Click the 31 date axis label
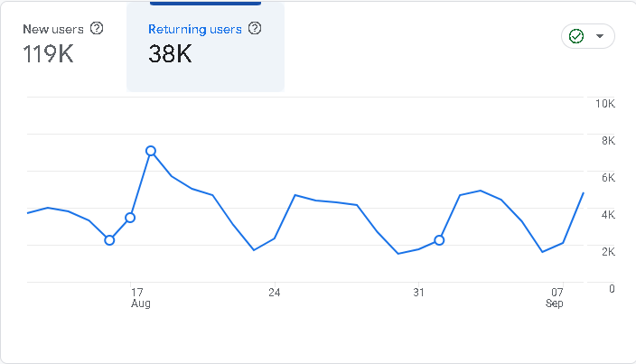 point(418,293)
